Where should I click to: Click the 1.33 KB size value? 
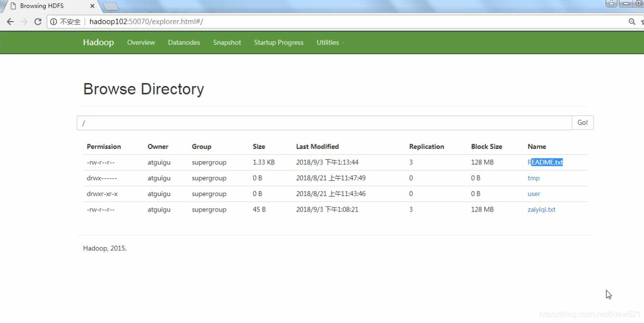[x=264, y=162]
